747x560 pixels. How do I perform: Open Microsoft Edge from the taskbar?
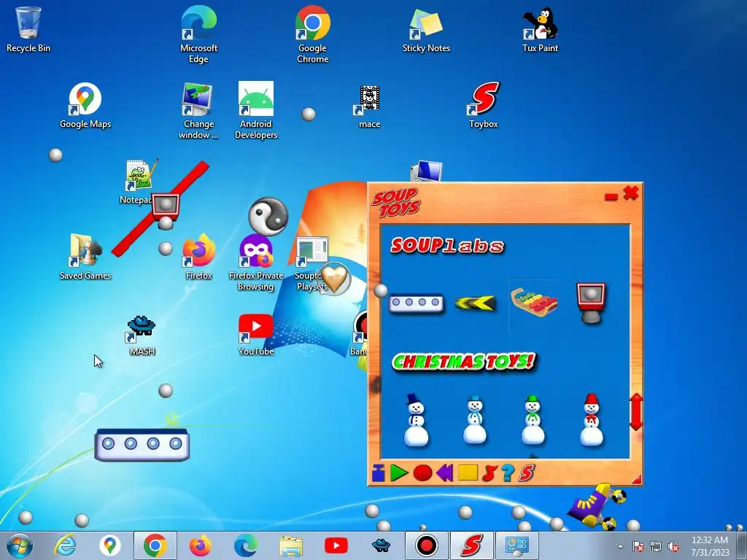click(245, 545)
